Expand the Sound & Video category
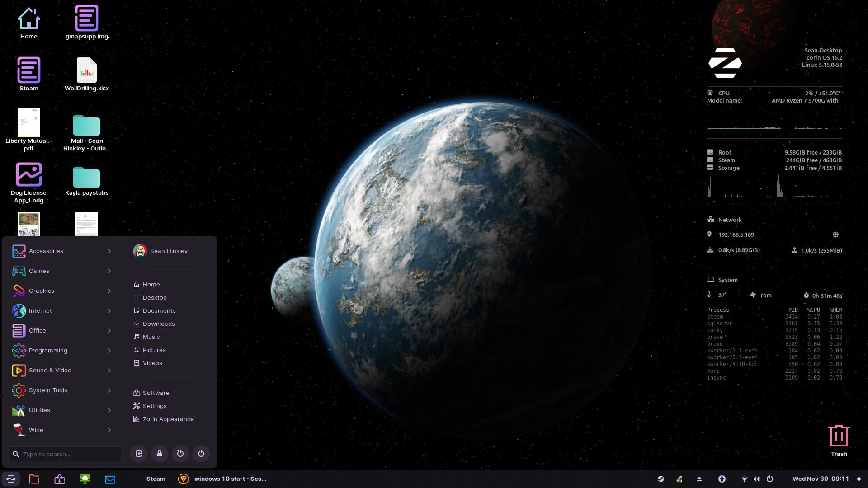 [x=50, y=370]
